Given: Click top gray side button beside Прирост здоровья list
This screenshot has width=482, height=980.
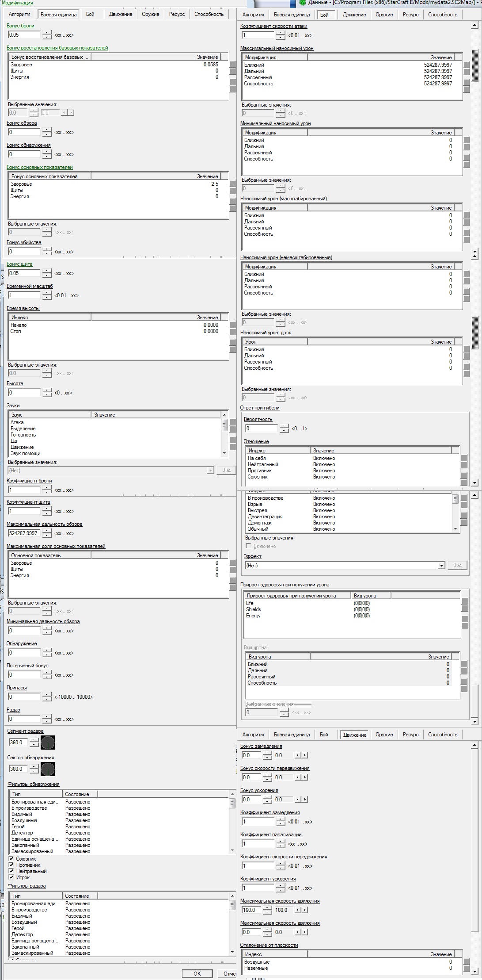Looking at the screenshot, I should point(465,601).
